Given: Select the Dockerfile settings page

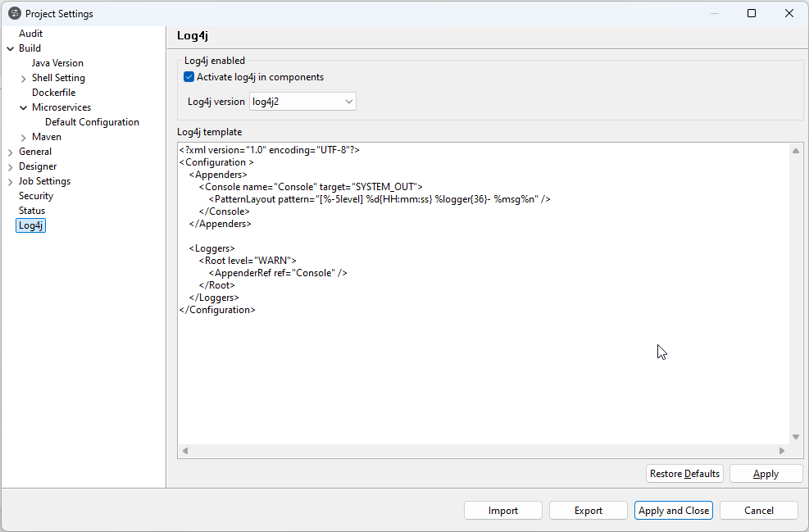Looking at the screenshot, I should pyautogui.click(x=53, y=92).
